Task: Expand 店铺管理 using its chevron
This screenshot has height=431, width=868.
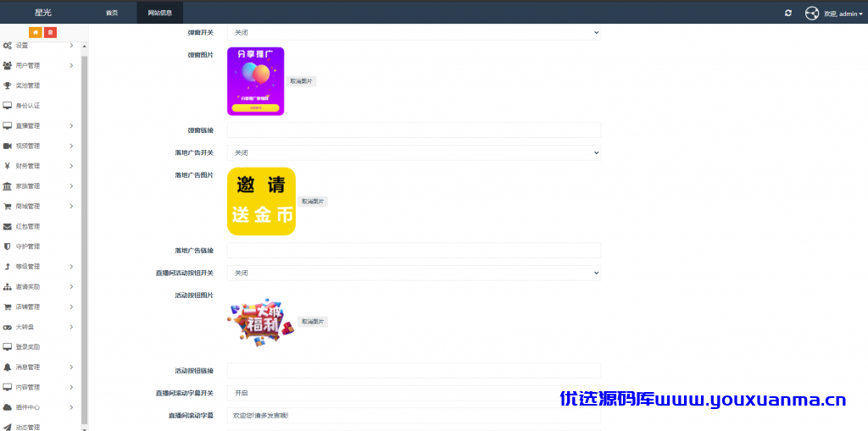Action: pyautogui.click(x=71, y=307)
